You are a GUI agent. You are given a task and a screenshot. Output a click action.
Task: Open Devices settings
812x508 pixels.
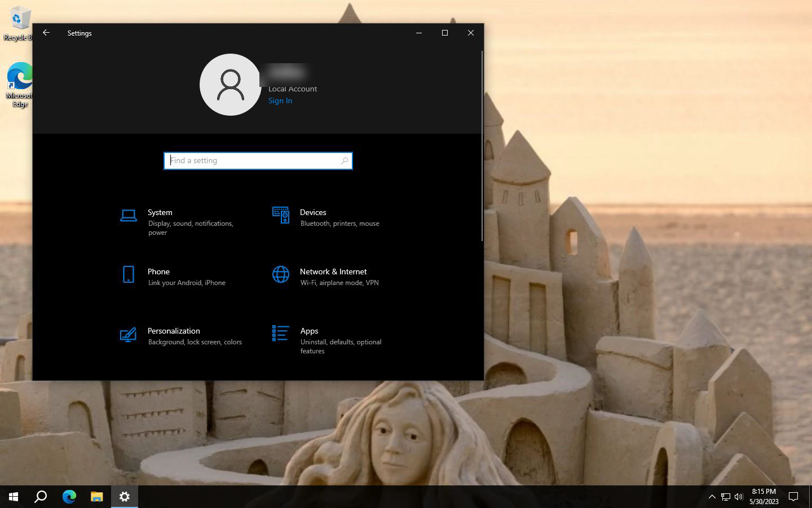pos(313,212)
